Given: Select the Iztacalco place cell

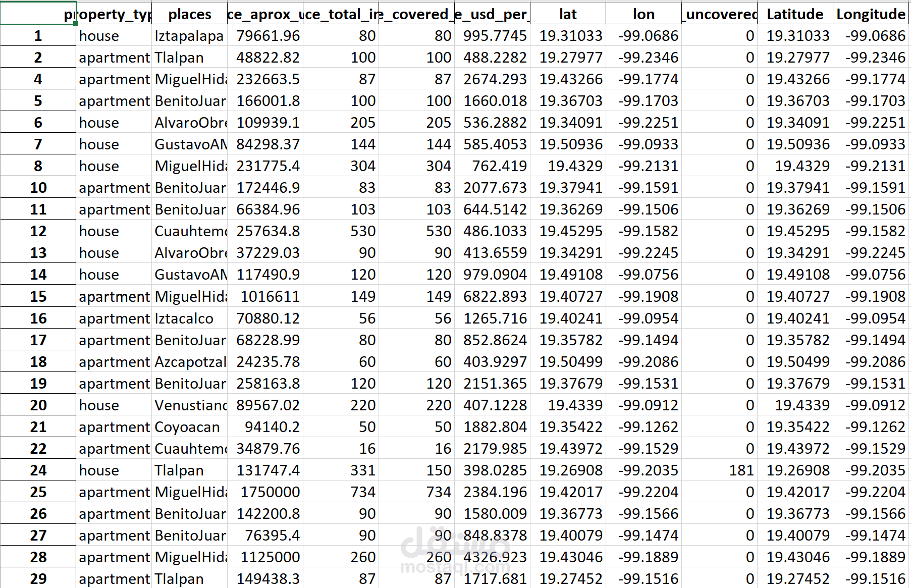Looking at the screenshot, I should 189,318.
